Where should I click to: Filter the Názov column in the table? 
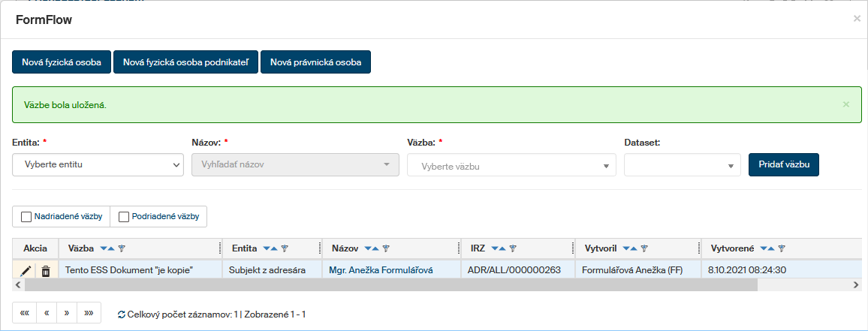[385, 248]
